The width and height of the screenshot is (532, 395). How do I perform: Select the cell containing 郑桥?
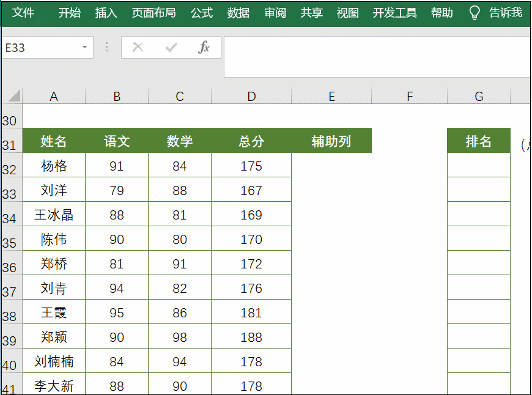pyautogui.click(x=54, y=263)
